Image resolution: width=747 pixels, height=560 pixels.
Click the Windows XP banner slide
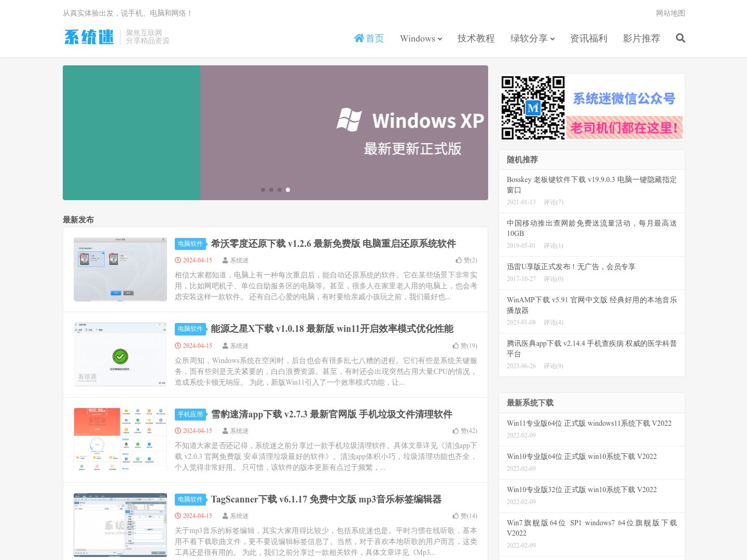click(344, 133)
